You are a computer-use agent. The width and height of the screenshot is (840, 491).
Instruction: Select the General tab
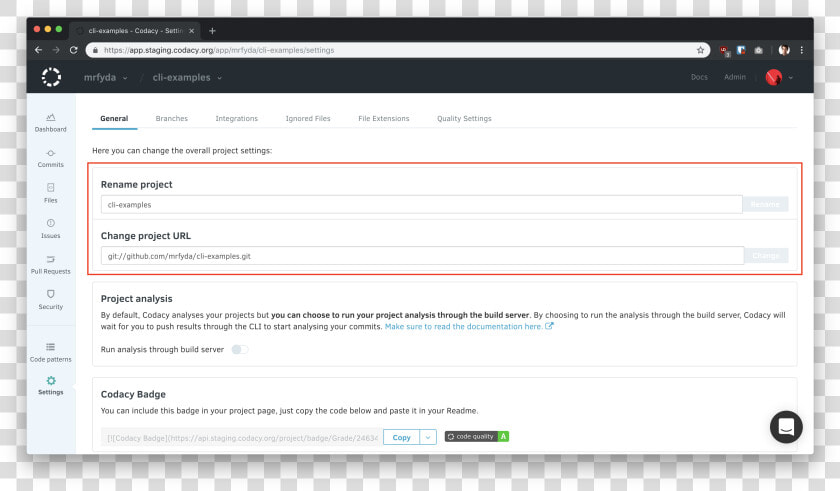(114, 118)
